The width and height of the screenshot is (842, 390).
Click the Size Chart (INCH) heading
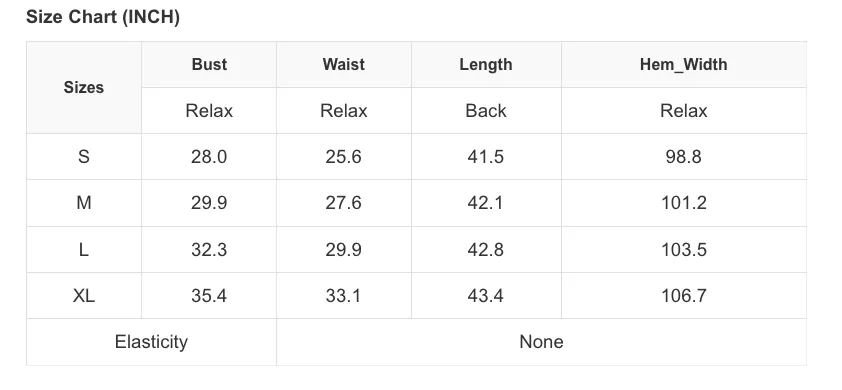(103, 17)
